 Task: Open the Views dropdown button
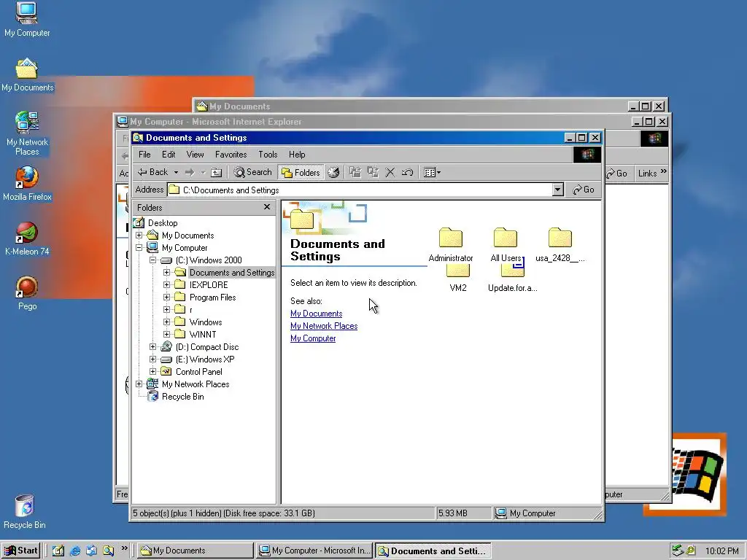point(432,172)
